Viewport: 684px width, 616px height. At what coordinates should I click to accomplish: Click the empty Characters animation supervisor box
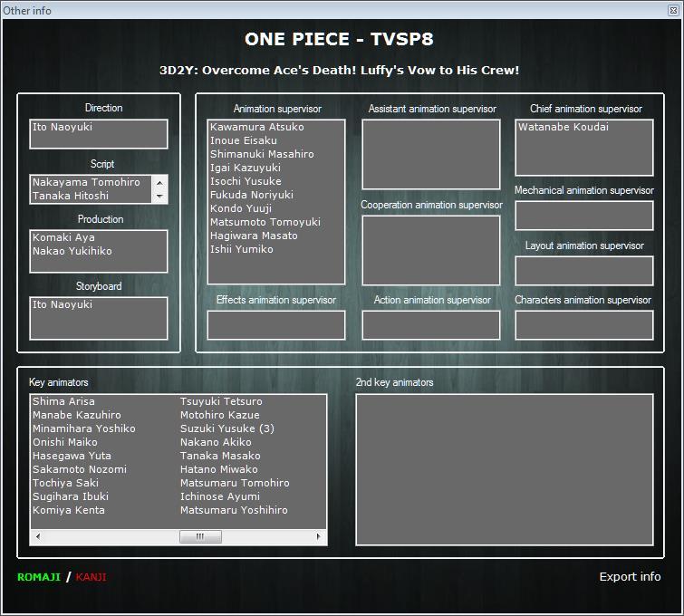point(584,325)
